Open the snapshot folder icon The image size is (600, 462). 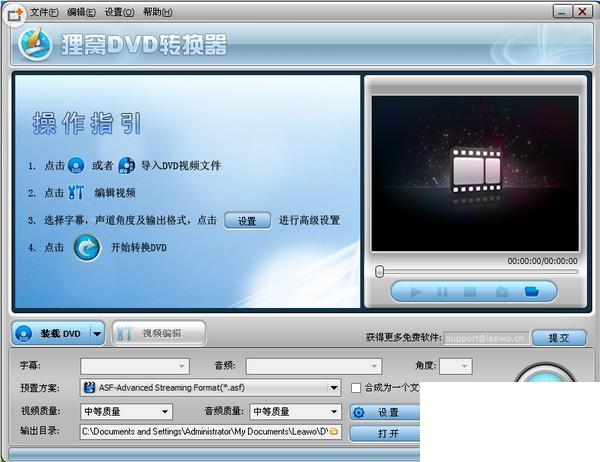[532, 292]
